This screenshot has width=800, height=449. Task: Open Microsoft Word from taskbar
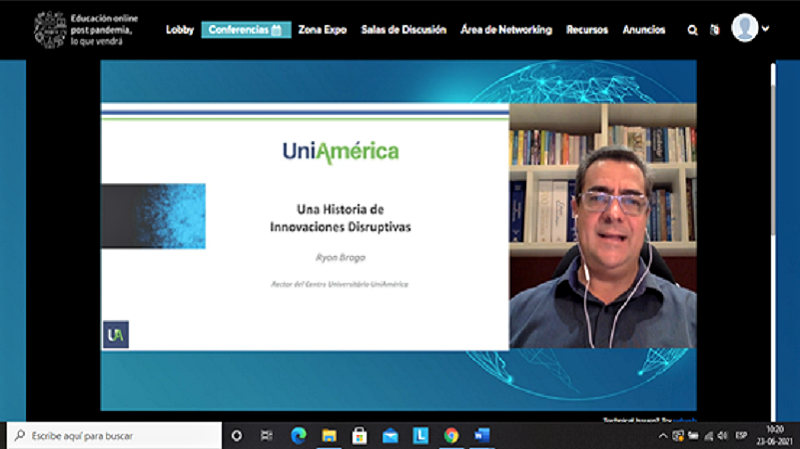[x=482, y=436]
